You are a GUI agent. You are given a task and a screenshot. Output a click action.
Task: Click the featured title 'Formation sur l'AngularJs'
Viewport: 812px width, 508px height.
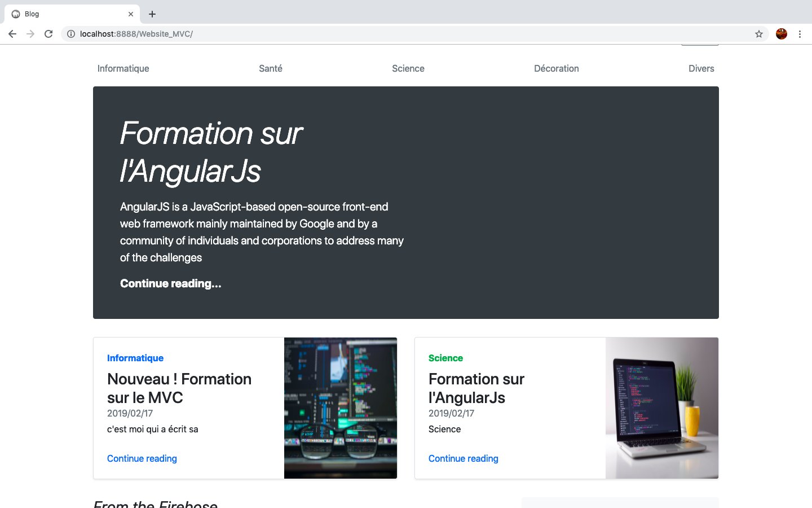pos(211,152)
